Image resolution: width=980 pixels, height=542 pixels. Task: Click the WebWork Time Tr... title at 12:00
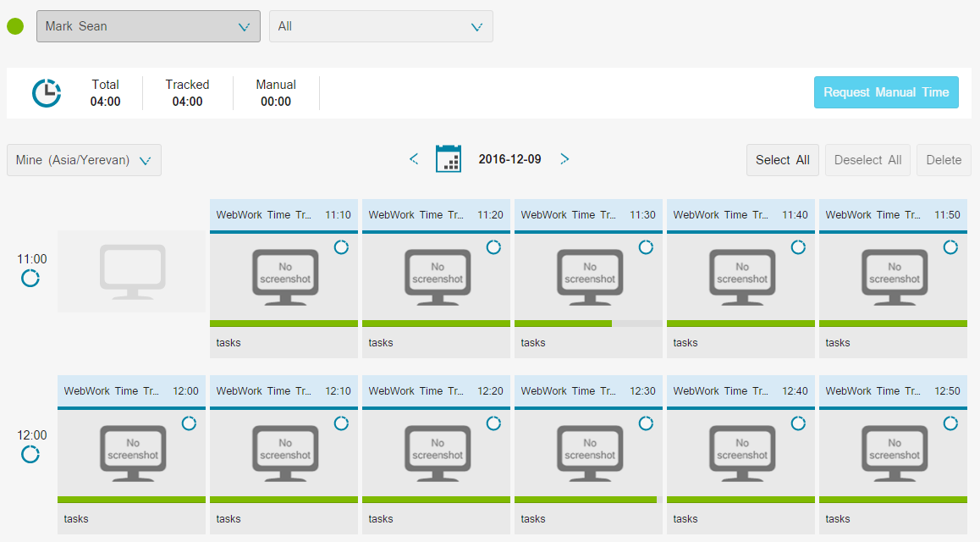point(111,391)
